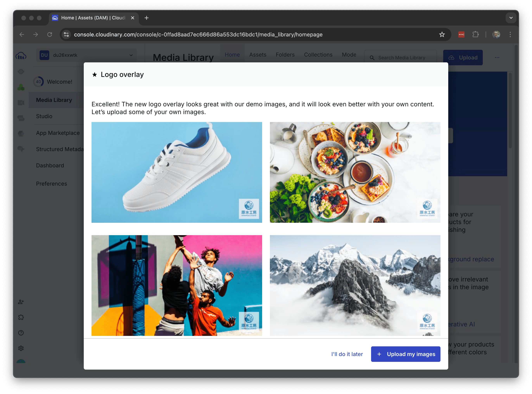Click the extensions puzzle icon in sidebar
The image size is (532, 394).
21,317
